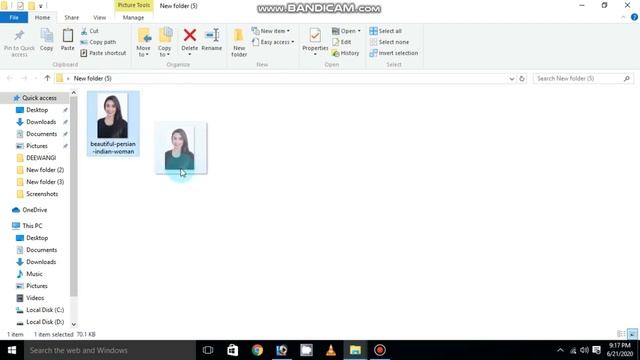Launch Microsoft Store from taskbar
The height and width of the screenshot is (360, 640).
(x=233, y=350)
